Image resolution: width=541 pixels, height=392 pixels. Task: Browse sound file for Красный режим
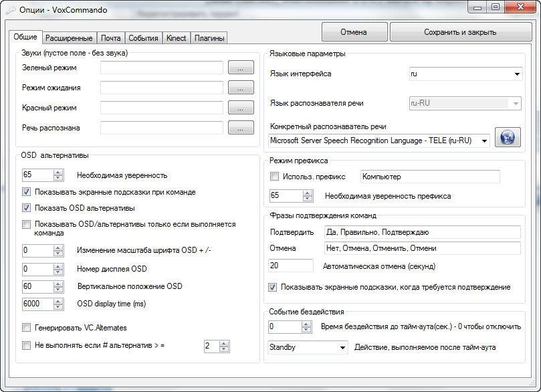click(241, 107)
